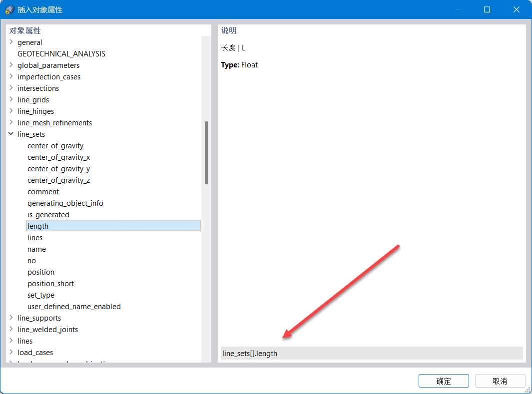The image size is (532, 394).
Task: Select the set_type property
Action: click(x=41, y=295)
